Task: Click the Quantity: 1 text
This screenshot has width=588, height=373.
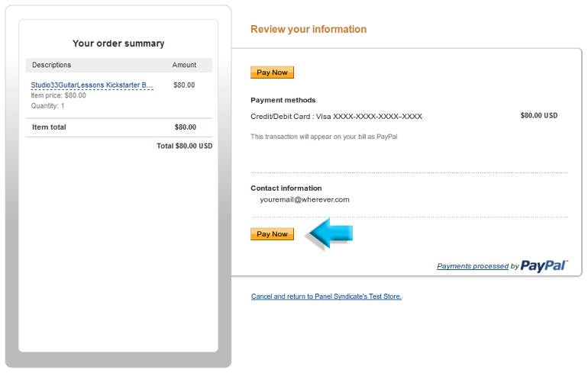Action: [47, 106]
